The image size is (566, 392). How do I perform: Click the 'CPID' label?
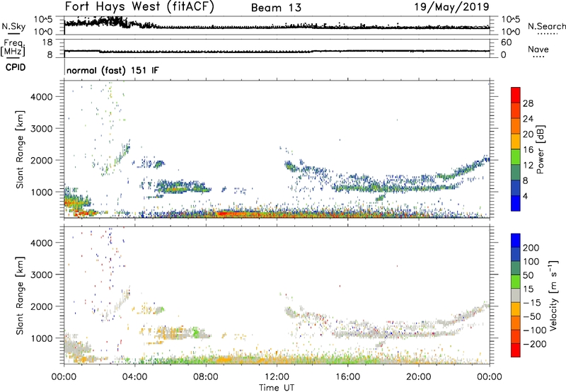point(16,67)
